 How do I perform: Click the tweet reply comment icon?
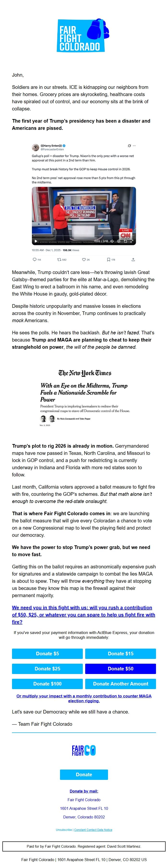tap(34, 260)
